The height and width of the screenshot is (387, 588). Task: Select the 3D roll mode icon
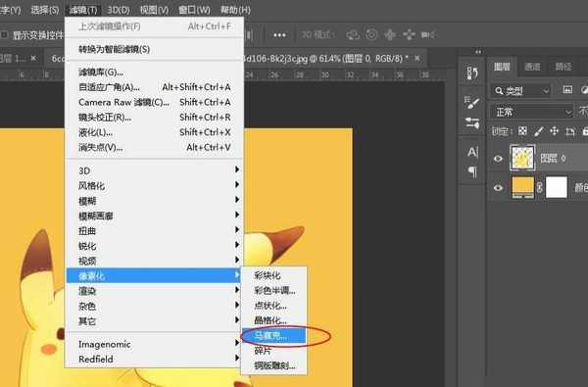371,35
